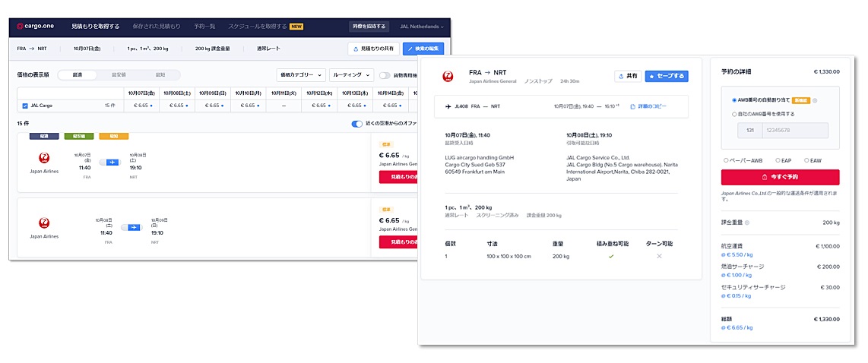Click @ € 5.50 / kg rate link
The image size is (868, 363).
737,254
